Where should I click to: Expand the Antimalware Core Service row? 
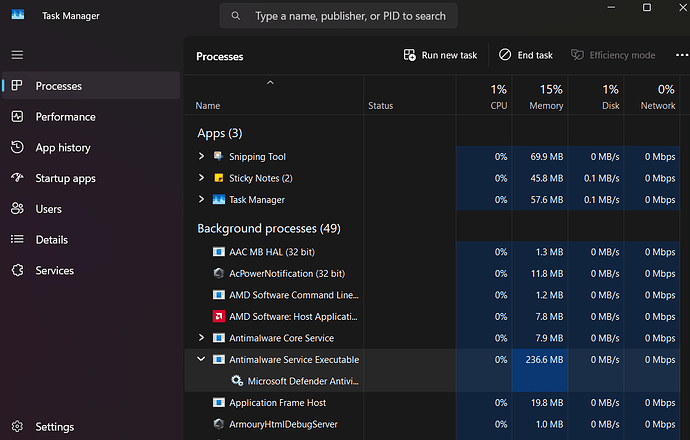(202, 338)
